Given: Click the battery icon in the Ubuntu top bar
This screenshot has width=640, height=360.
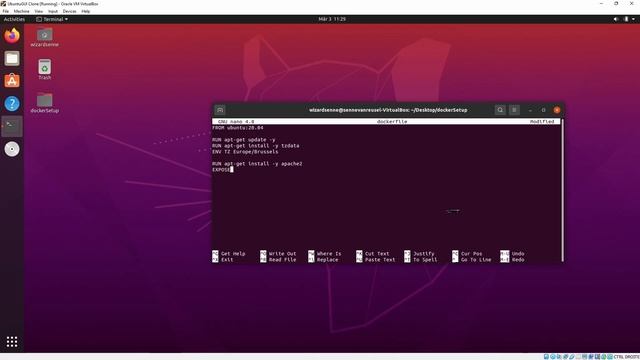Looking at the screenshot, I should pyautogui.click(x=626, y=19).
